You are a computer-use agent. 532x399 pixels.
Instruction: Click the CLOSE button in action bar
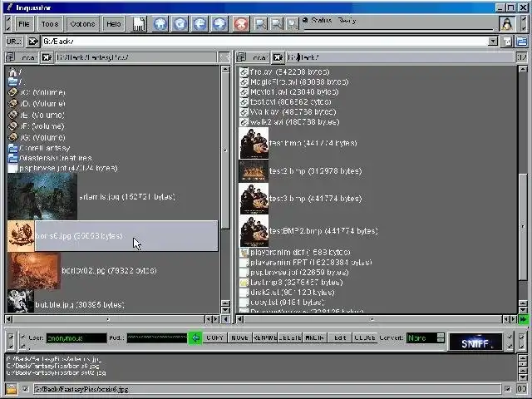tap(365, 338)
